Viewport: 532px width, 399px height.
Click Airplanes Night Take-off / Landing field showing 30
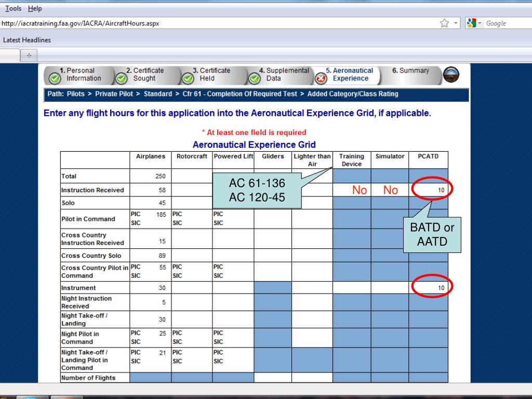(x=151, y=320)
